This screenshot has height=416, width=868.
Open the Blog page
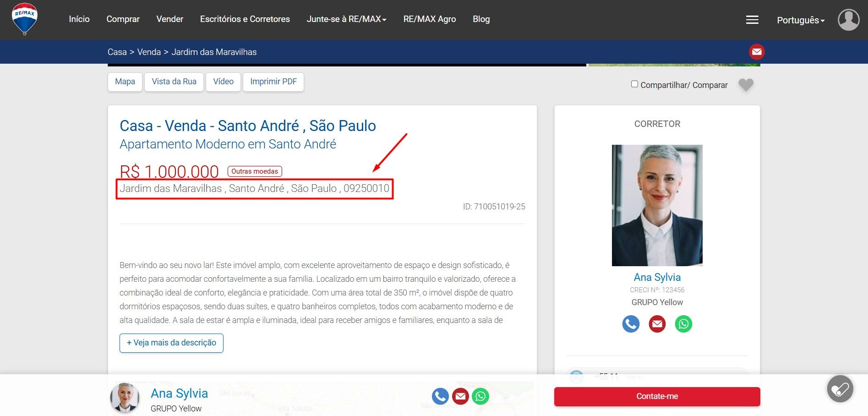click(x=481, y=19)
